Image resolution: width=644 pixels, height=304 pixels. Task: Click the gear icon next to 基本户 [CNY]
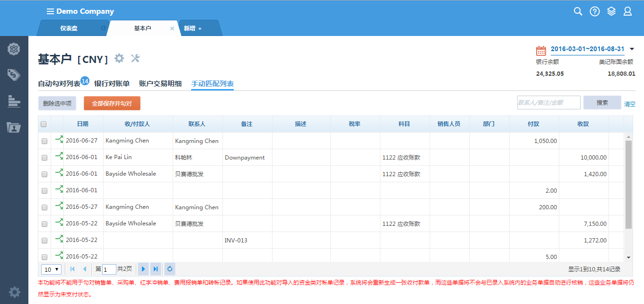coord(119,58)
